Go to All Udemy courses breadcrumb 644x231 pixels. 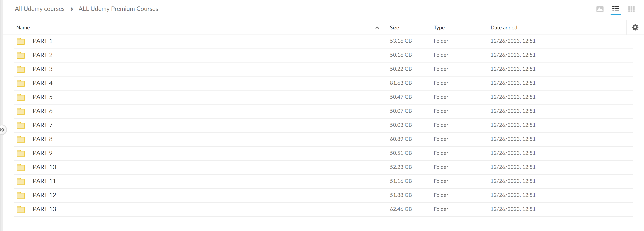click(x=40, y=9)
